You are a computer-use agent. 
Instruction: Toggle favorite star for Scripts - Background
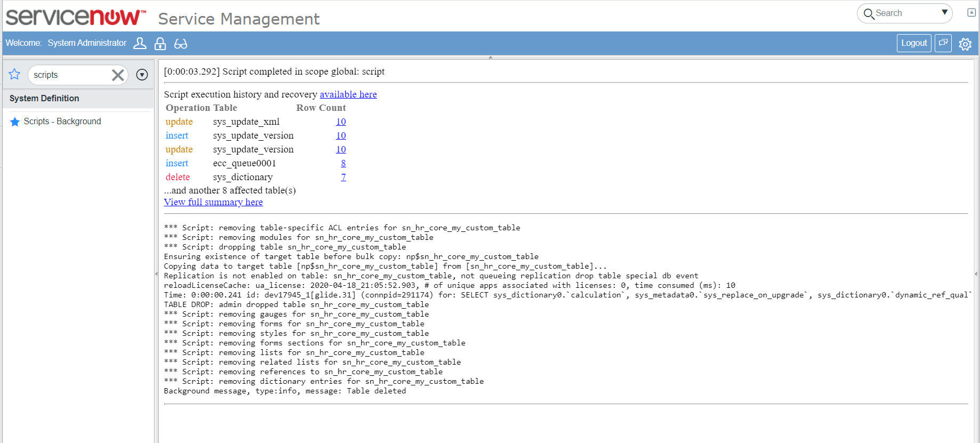point(15,122)
